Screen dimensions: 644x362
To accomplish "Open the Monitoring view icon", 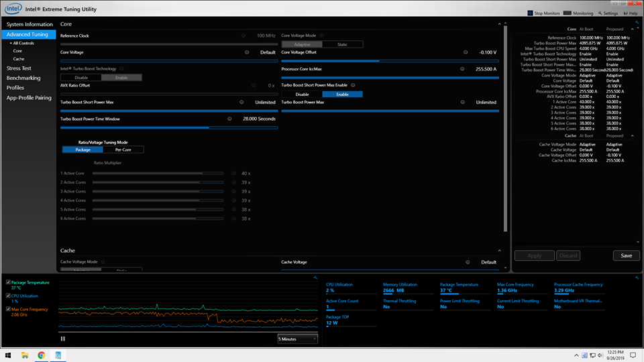I will [568, 13].
